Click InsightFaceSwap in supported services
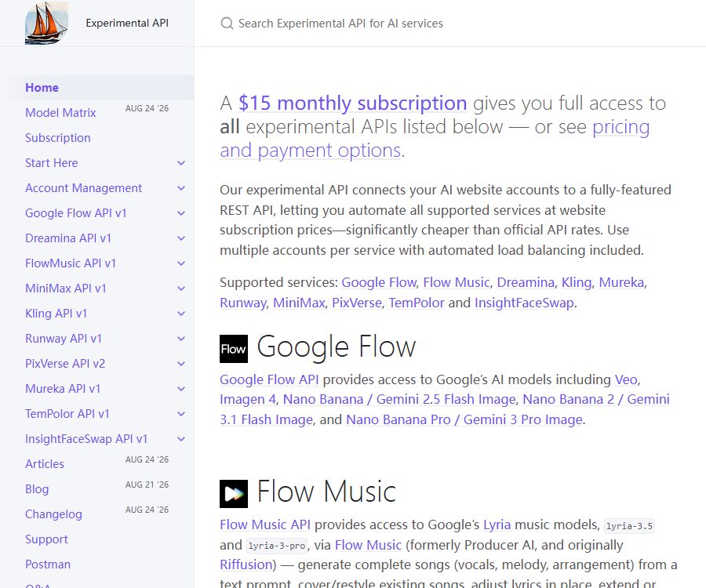The height and width of the screenshot is (588, 706). [524, 303]
